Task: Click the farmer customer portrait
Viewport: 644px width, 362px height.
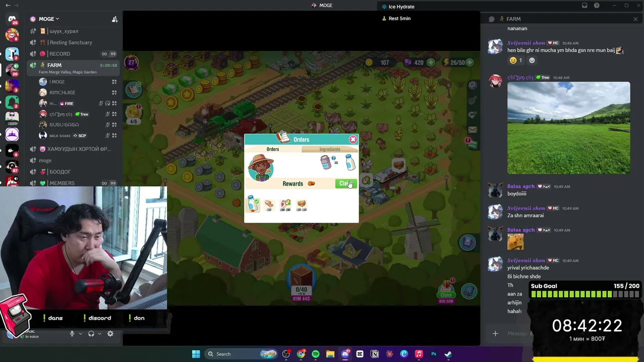Action: point(261,168)
